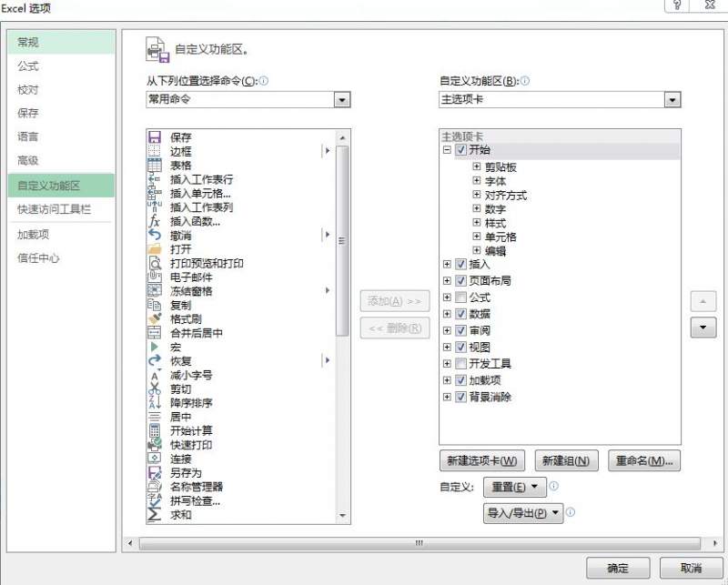Expand the 字体 group
728x585 pixels.
pyautogui.click(x=476, y=180)
